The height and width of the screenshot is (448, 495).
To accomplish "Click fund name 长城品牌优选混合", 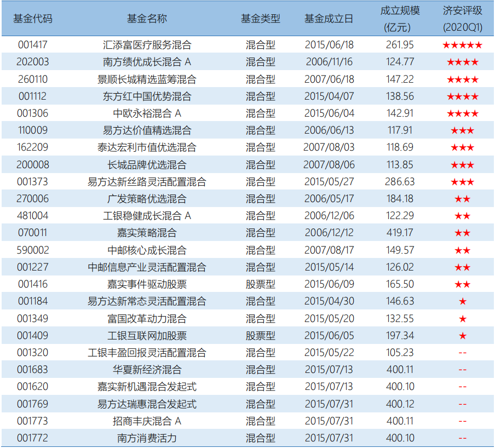I will click(147, 164).
